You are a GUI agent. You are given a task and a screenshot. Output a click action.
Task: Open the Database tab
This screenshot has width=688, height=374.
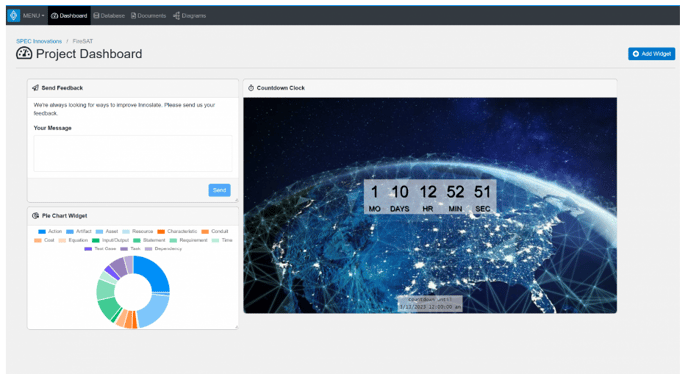point(109,16)
